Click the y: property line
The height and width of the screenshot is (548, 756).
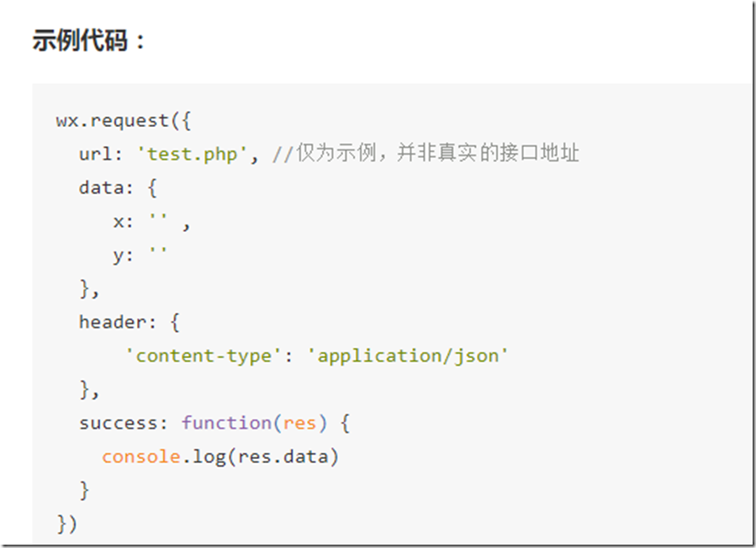pyautogui.click(x=140, y=255)
